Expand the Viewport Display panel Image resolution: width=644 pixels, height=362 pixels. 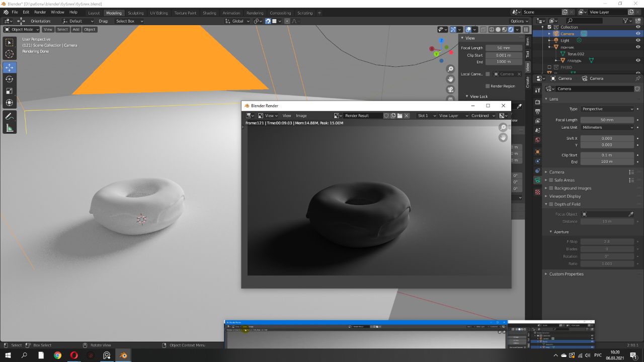565,196
